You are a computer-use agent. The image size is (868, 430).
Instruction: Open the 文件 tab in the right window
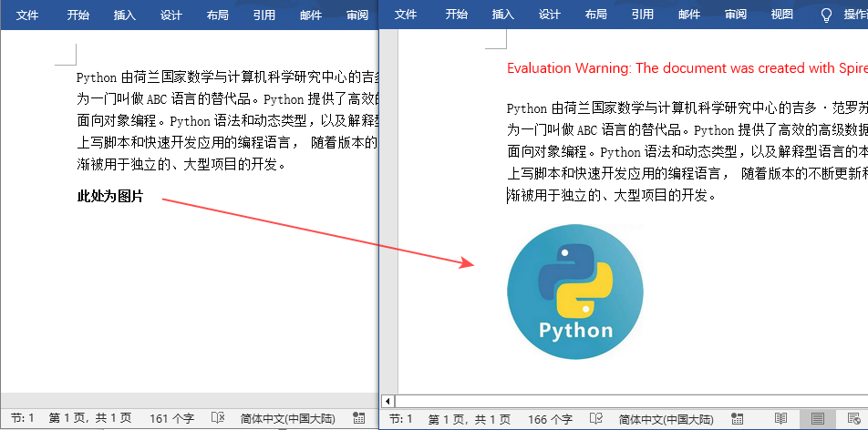point(405,15)
